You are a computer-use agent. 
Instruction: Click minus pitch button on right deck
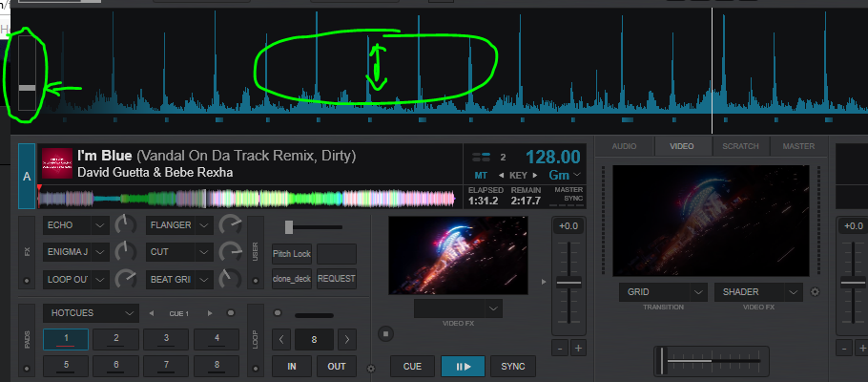click(x=845, y=349)
